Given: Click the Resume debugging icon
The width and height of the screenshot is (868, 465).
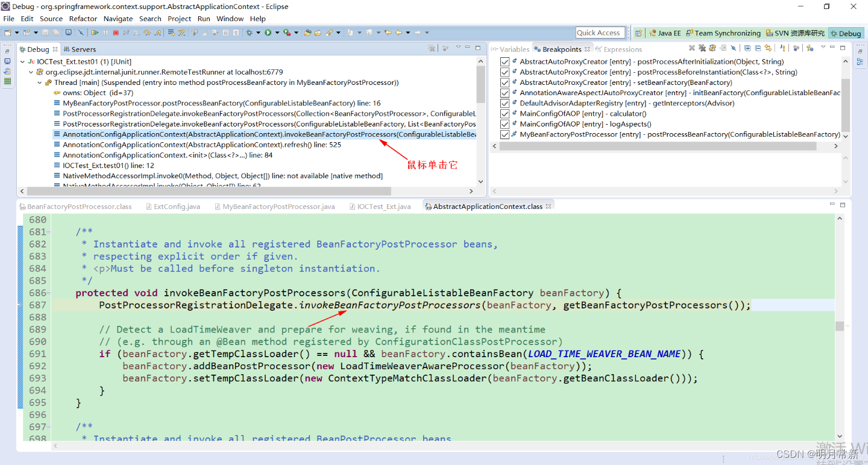Looking at the screenshot, I should [95, 33].
